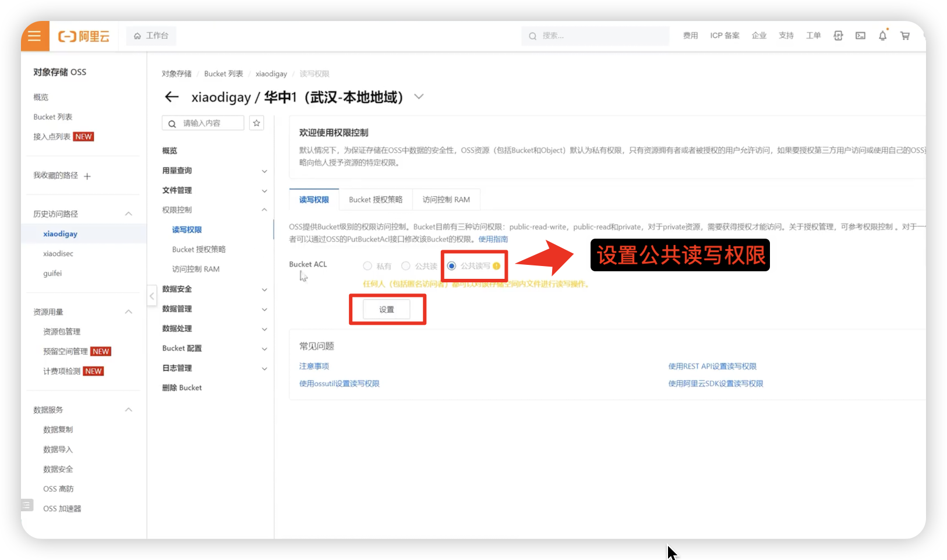Select the 公共读 radio button

click(x=406, y=266)
